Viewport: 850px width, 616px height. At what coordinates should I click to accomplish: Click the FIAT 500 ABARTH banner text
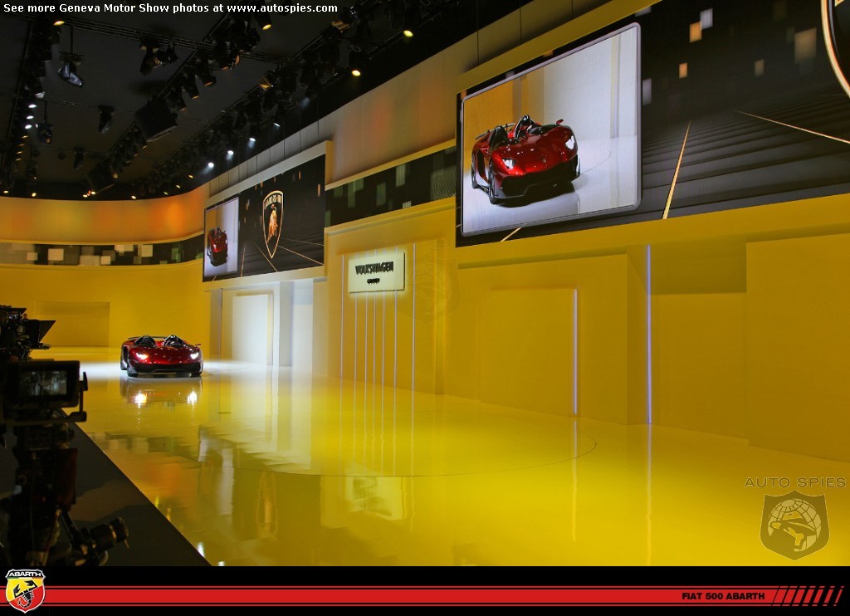723,596
